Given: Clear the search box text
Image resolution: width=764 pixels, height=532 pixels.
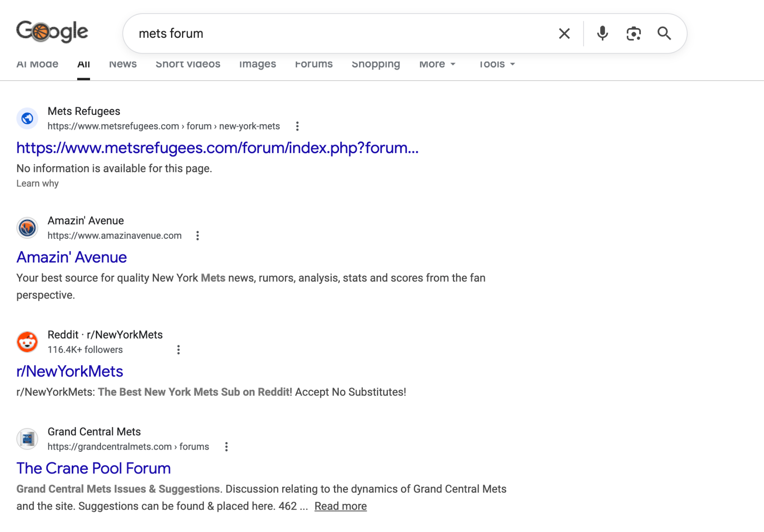Looking at the screenshot, I should [x=564, y=34].
